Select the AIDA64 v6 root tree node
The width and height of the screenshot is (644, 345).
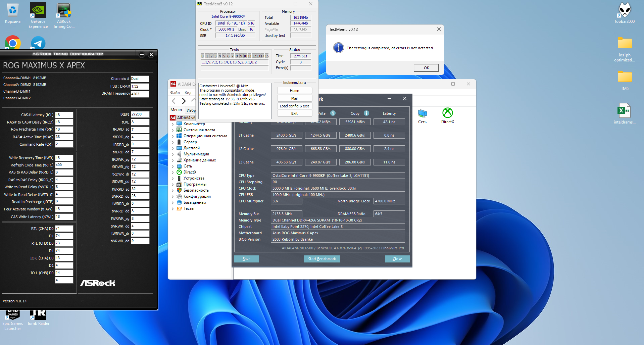[183, 118]
